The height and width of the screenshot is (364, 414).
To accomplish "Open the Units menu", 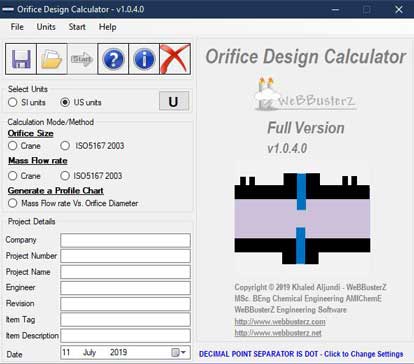I will point(46,27).
